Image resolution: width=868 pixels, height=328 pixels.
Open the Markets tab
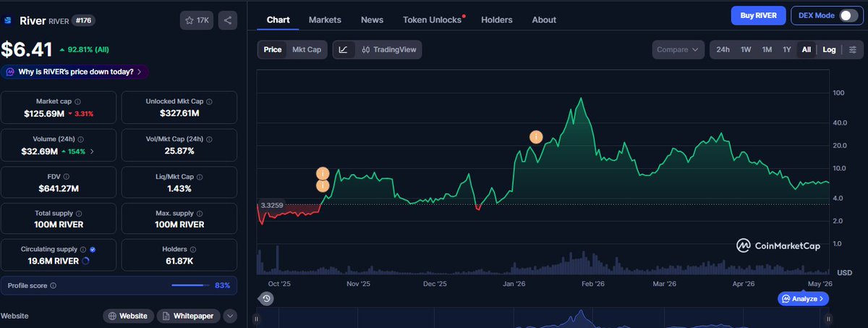[325, 20]
